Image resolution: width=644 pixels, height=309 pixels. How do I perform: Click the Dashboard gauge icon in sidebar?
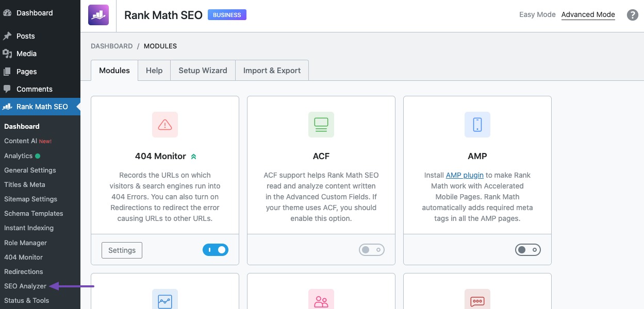click(7, 13)
